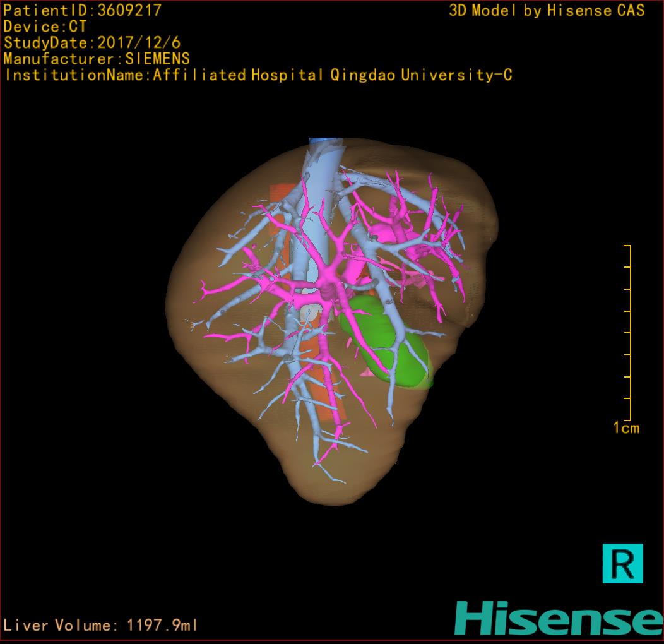Click the 1cm scale label

click(x=625, y=428)
